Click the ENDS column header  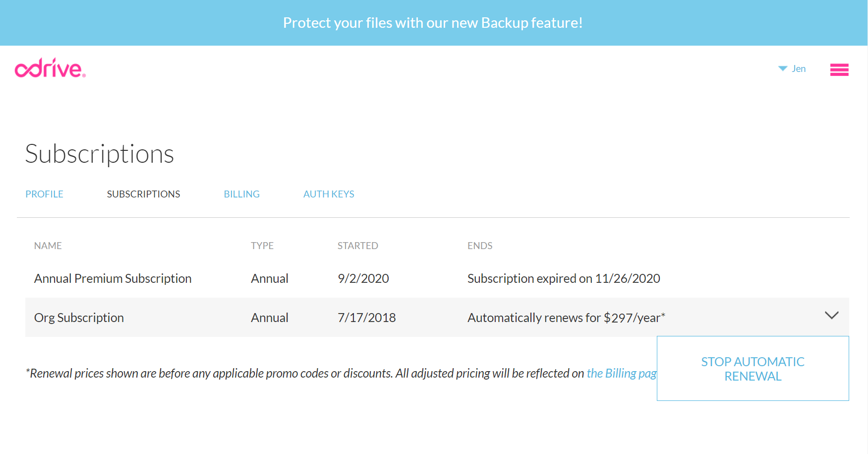click(480, 246)
